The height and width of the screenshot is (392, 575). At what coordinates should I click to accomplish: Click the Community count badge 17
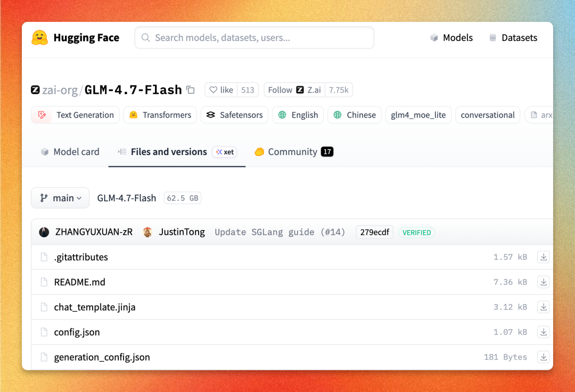pyautogui.click(x=327, y=152)
